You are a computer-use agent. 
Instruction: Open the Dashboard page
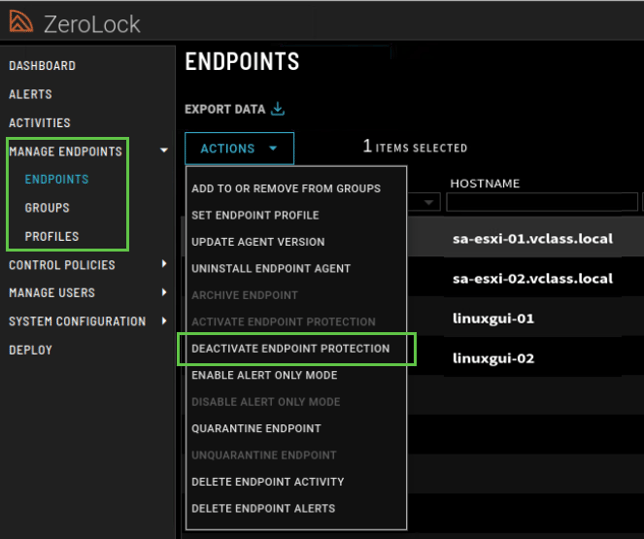click(42, 66)
